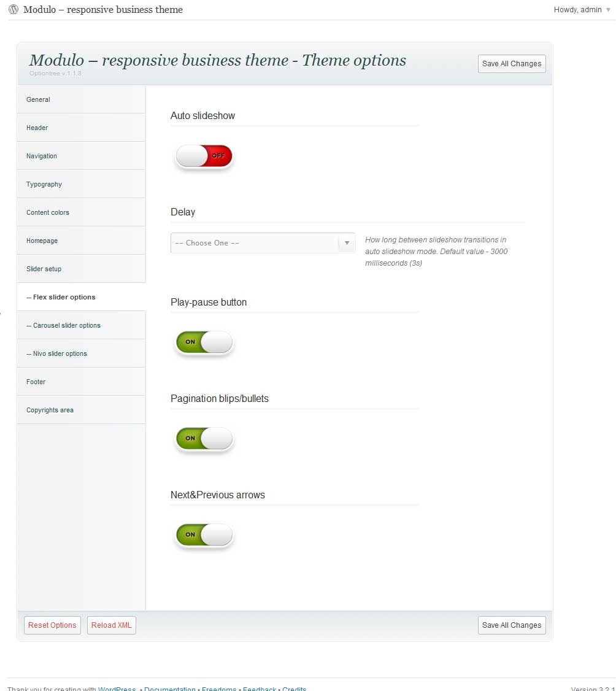Open the Carousel slider options tab

(x=81, y=325)
